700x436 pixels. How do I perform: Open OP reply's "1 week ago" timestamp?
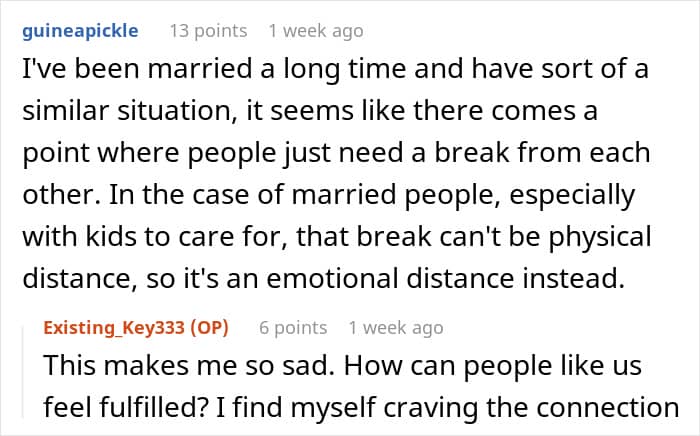(396, 328)
